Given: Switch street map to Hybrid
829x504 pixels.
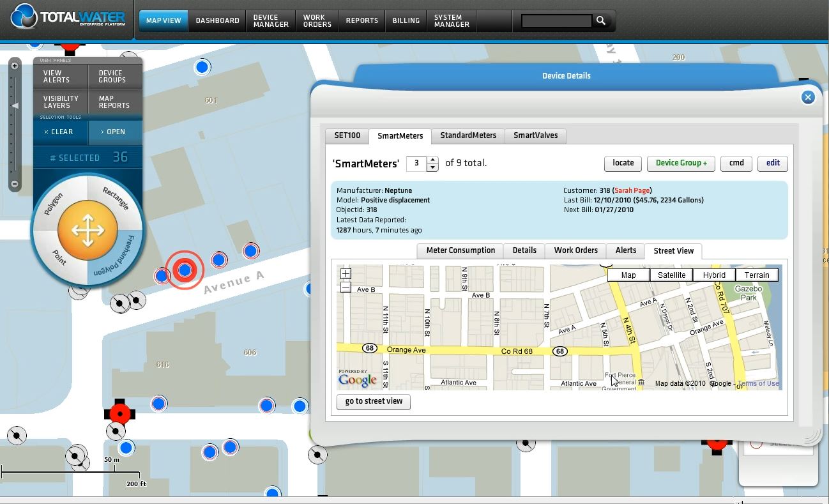Looking at the screenshot, I should pos(714,275).
